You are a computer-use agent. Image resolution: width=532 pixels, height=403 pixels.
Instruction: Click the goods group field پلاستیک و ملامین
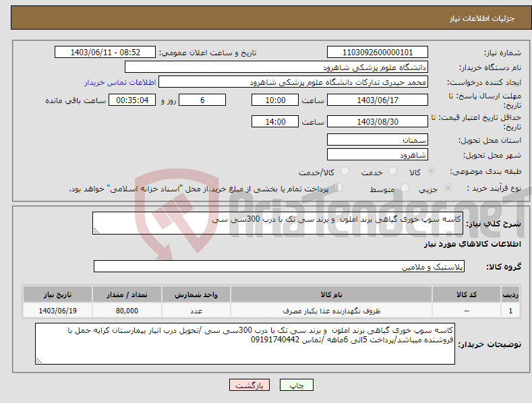click(279, 267)
